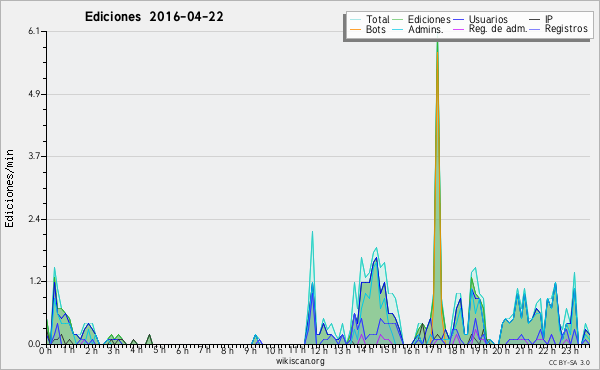
Task: Click the dark blue Usuarios legend swatch
Action: 458,19
